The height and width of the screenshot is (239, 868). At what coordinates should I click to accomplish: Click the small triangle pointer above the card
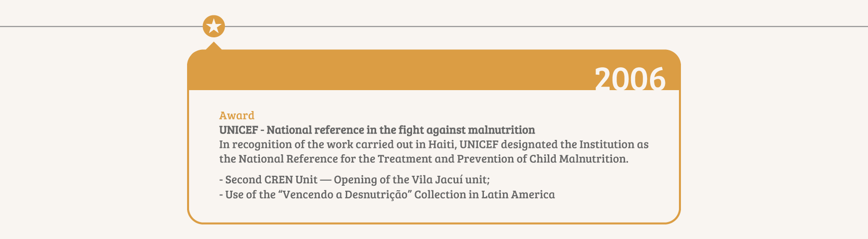point(214,46)
